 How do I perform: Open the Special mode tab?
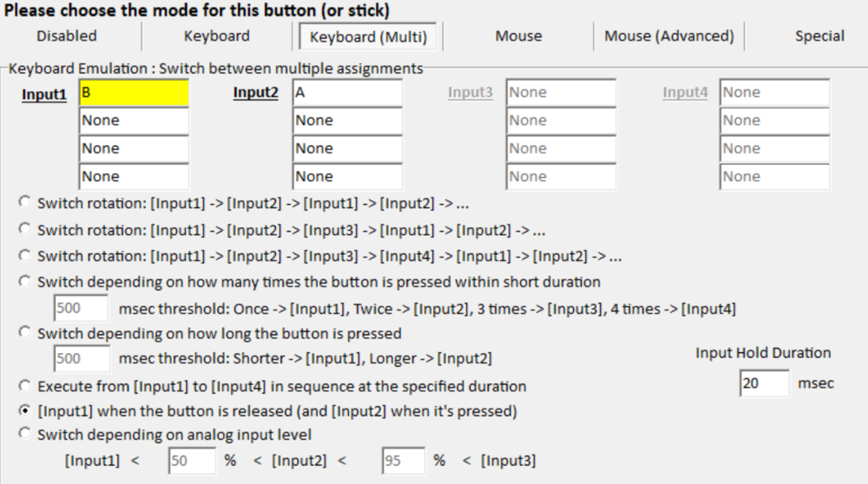click(x=819, y=36)
